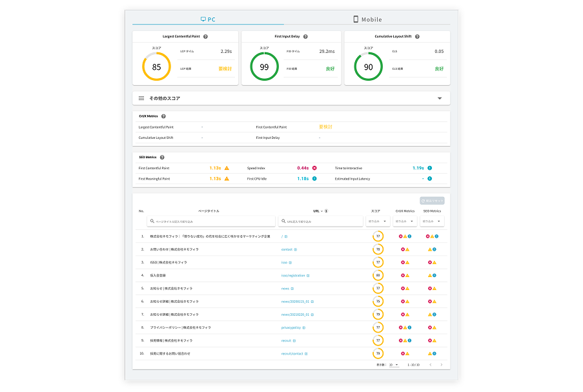Click the FID time value 29.2ms

[327, 51]
